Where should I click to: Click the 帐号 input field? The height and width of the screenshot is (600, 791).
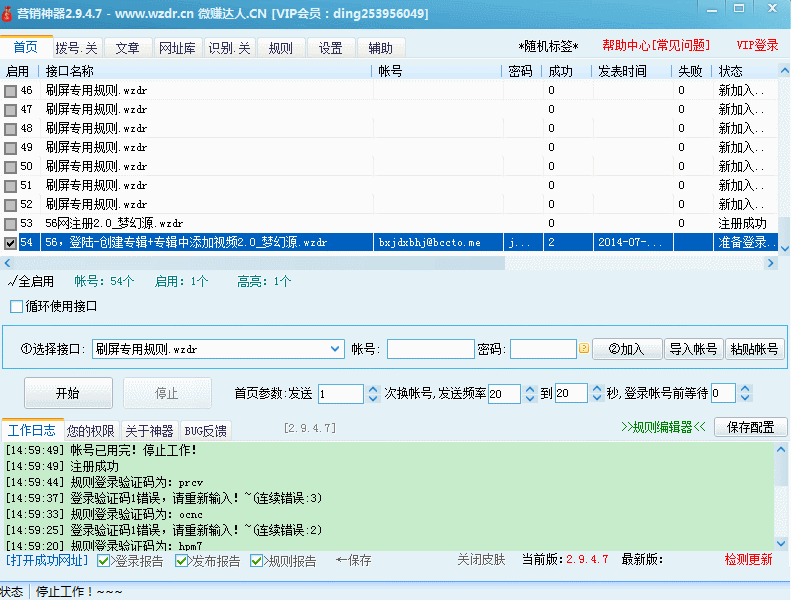pos(430,349)
